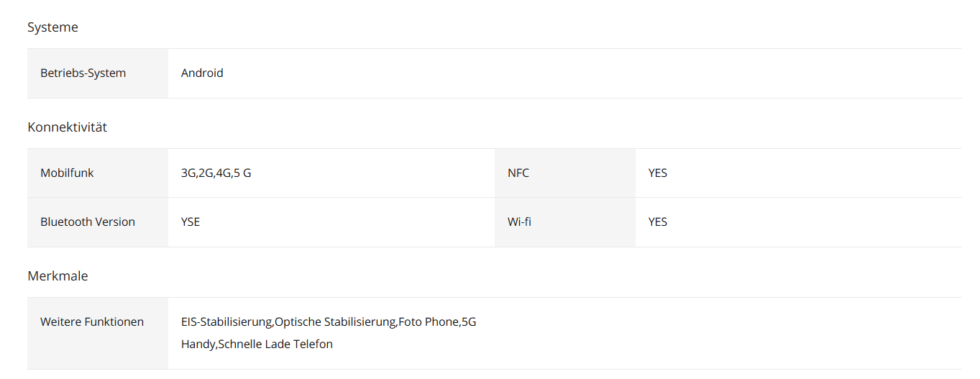Viewport: 980px width, 379px height.
Task: Click the YES value next to NFC
Action: 658,173
